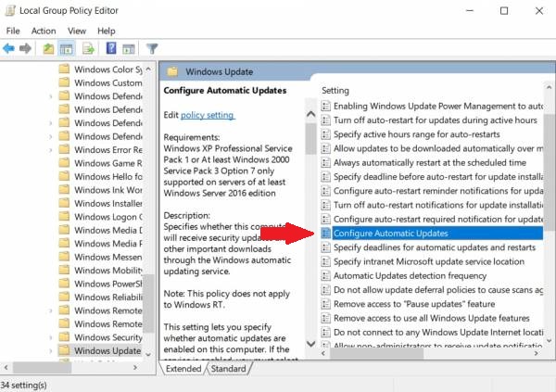The height and width of the screenshot is (392, 556).
Task: Select Remove access to use all Windows Update features
Action: [x=425, y=318]
